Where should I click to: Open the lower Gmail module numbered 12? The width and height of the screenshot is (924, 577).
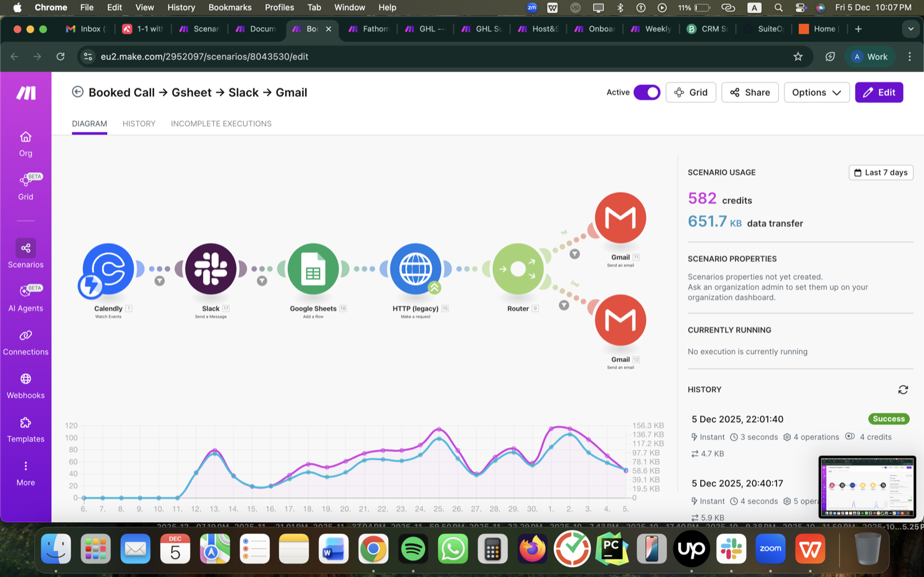coord(620,320)
